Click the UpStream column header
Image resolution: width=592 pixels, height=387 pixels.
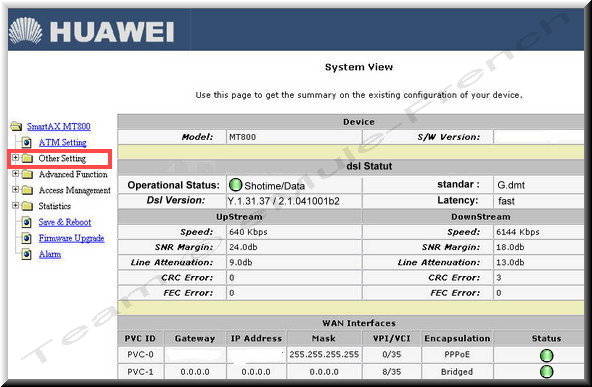pyautogui.click(x=239, y=217)
